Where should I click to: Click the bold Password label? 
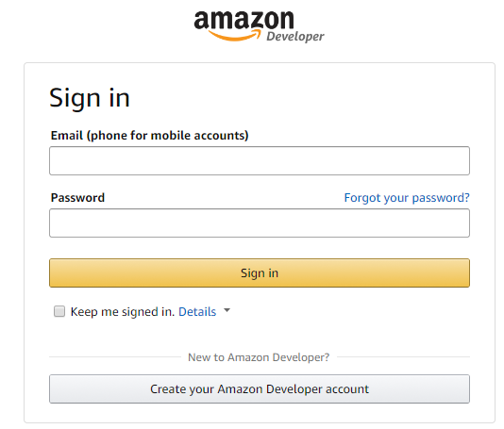[77, 198]
